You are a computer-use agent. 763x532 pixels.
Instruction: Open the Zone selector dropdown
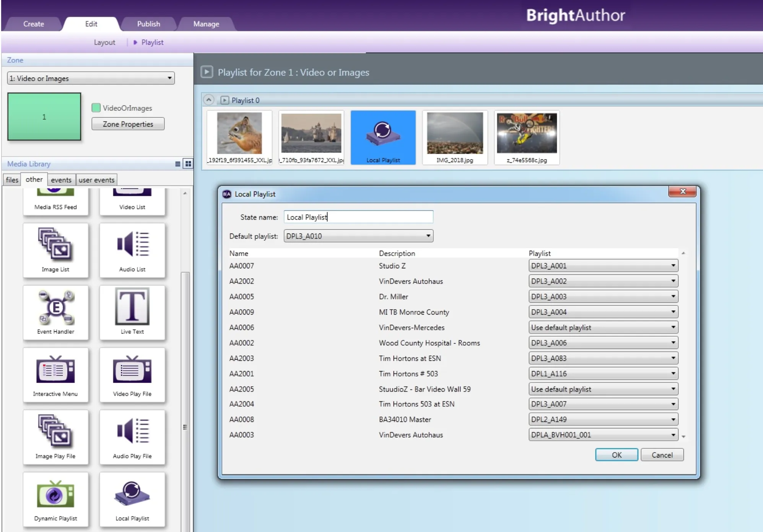[x=91, y=78]
